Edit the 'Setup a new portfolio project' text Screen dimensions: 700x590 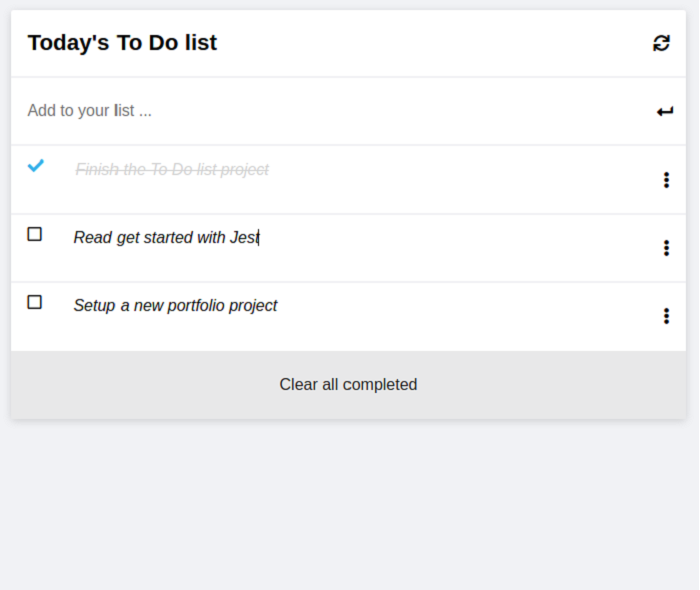click(175, 306)
